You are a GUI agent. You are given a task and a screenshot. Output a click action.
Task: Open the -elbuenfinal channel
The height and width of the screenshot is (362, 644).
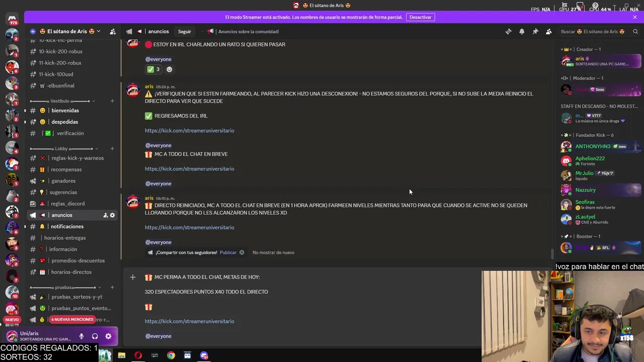pos(72,86)
